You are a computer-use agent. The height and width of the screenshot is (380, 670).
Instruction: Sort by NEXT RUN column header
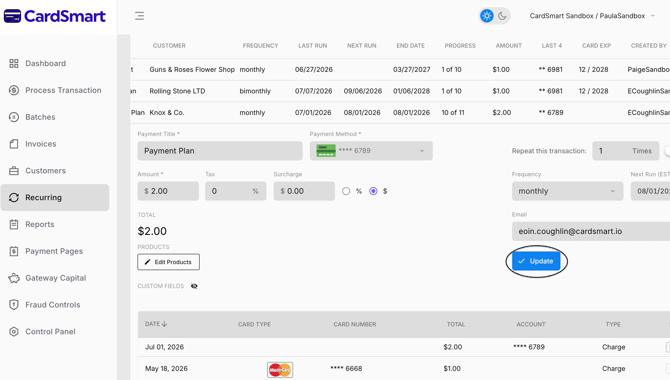coord(361,46)
